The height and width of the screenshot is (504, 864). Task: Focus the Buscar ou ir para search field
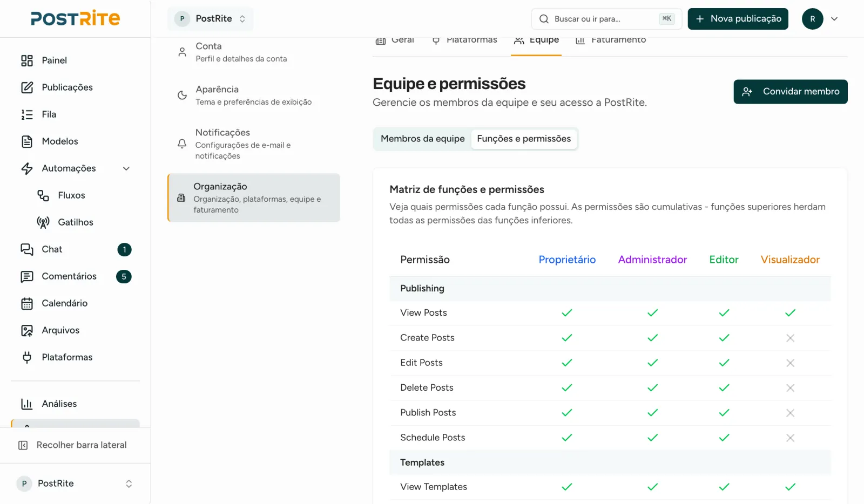pos(606,19)
